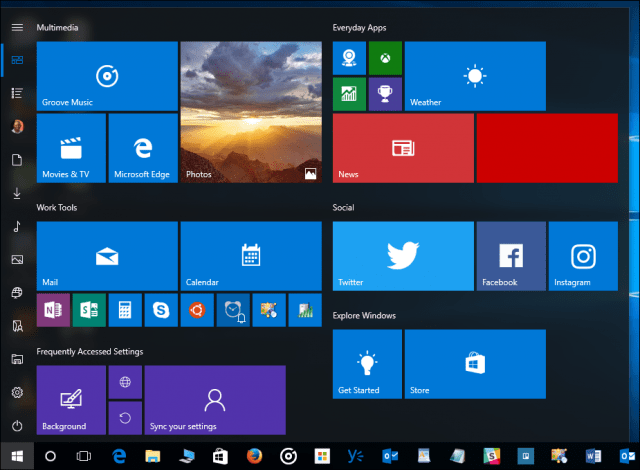Click the Windows Start button
Image resolution: width=640 pixels, height=470 pixels.
17,456
